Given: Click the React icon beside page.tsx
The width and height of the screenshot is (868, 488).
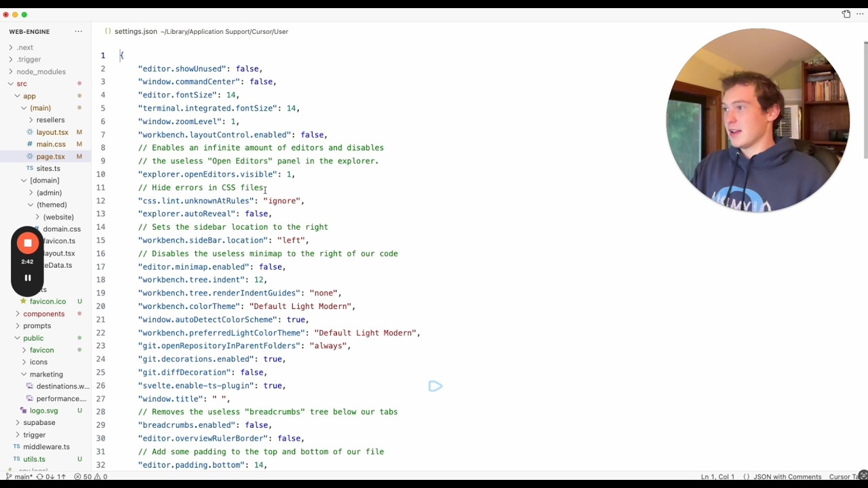Looking at the screenshot, I should point(30,157).
